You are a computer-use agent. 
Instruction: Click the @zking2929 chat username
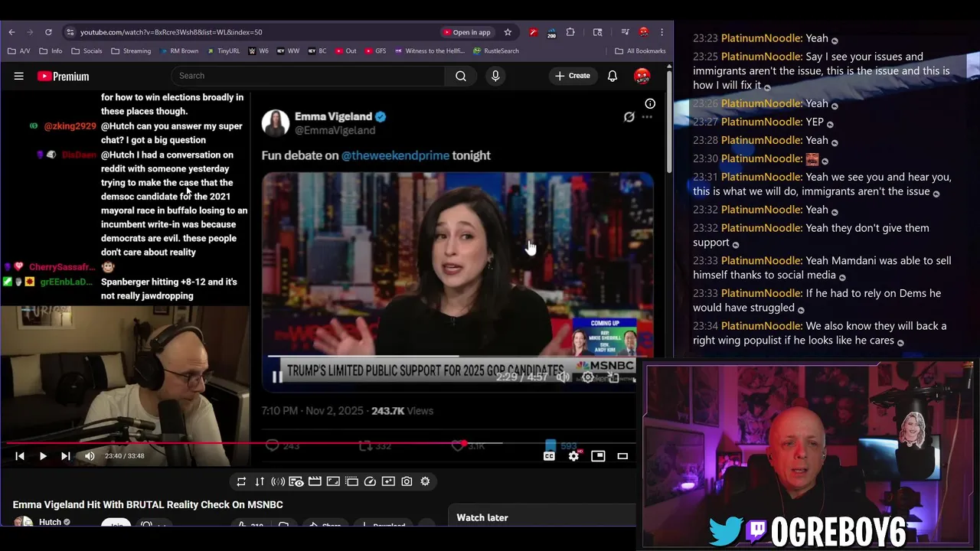click(x=70, y=126)
